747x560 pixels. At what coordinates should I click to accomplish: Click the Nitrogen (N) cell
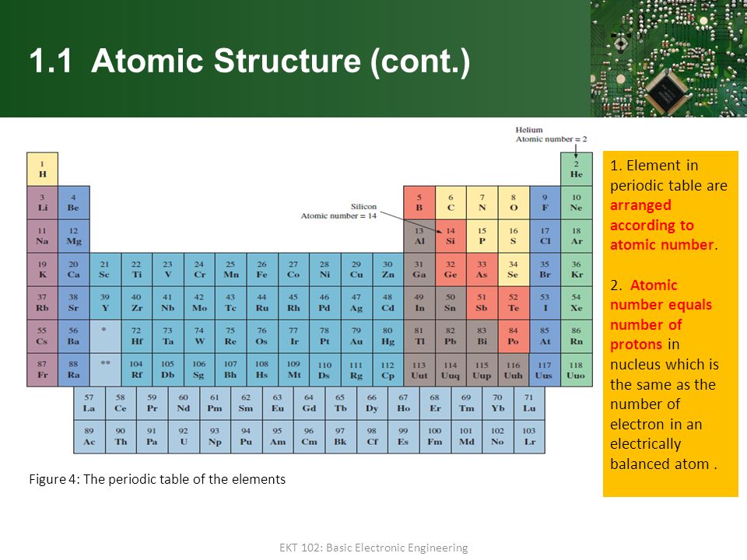click(482, 202)
